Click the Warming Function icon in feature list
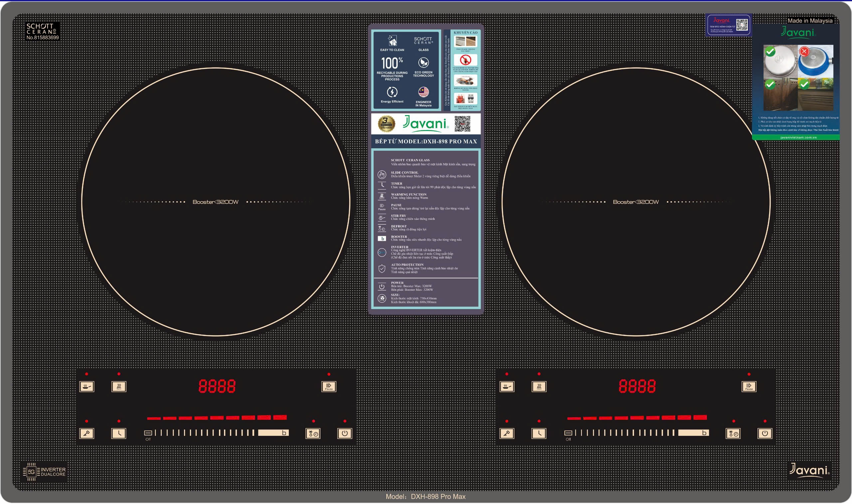 382,196
